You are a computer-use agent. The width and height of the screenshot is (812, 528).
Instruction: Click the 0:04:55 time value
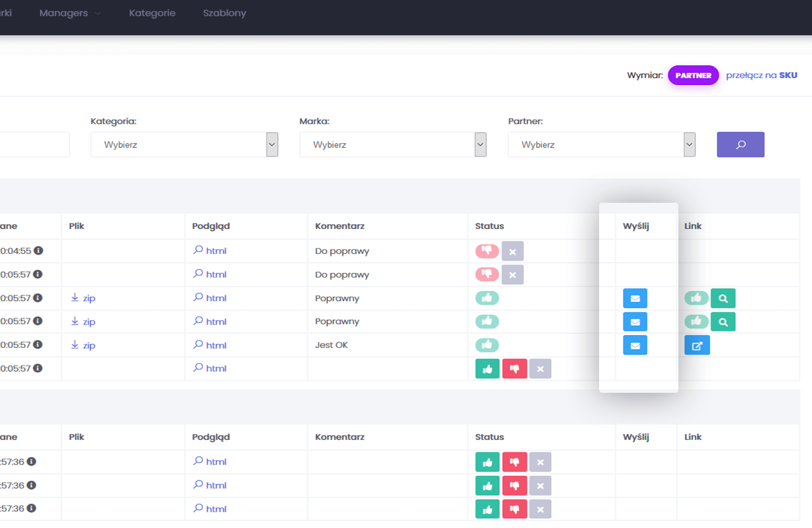[16, 251]
